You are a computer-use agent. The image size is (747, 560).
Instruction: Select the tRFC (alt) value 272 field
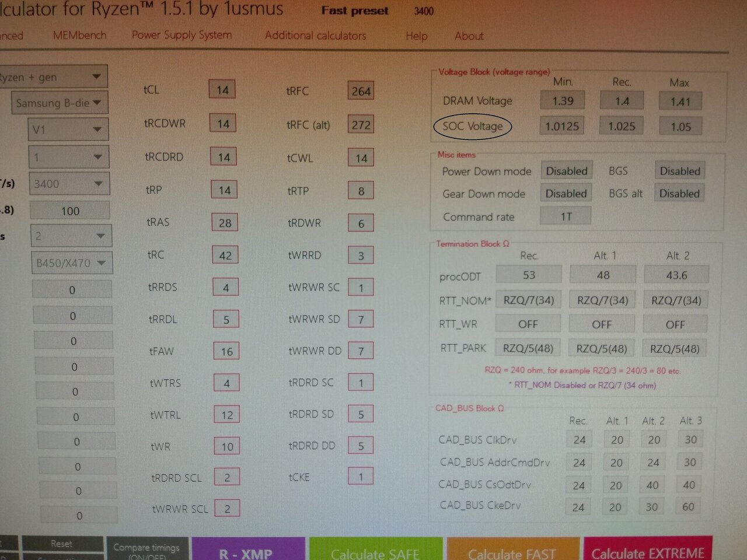(x=361, y=125)
